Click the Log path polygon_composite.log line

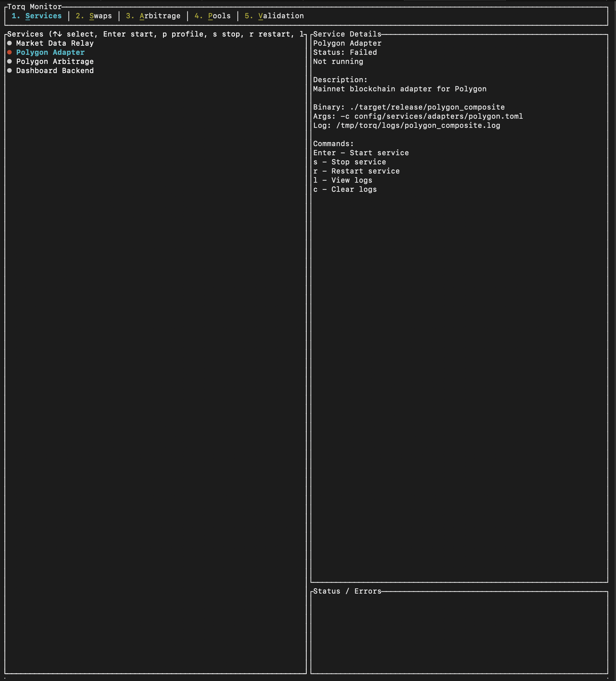coord(407,125)
